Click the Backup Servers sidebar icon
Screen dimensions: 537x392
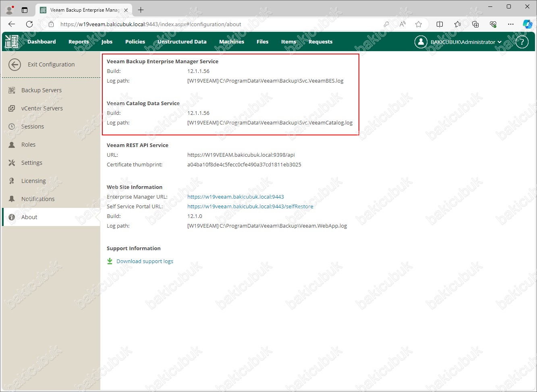12,90
